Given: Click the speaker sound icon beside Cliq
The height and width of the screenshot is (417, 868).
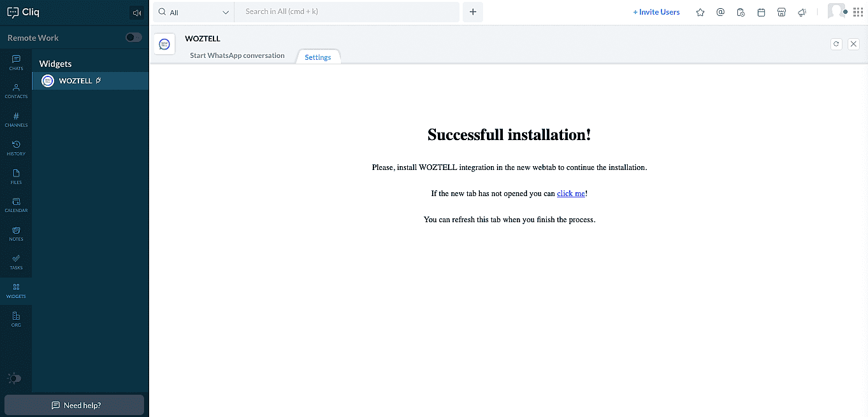Looking at the screenshot, I should (x=136, y=13).
